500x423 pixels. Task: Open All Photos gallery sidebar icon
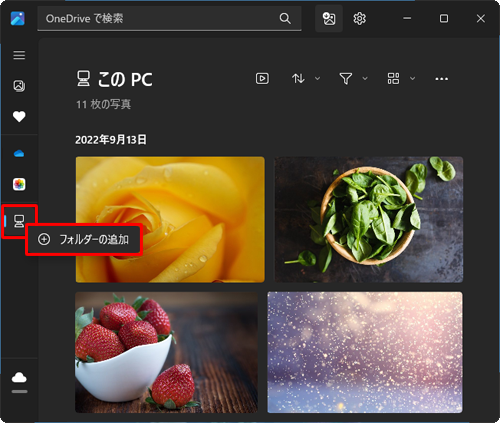coord(19,86)
